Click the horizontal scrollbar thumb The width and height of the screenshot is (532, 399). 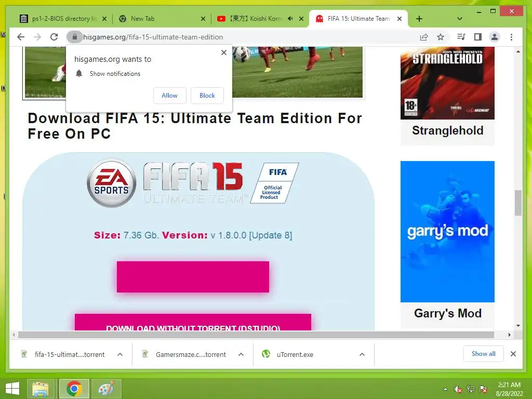point(256,335)
